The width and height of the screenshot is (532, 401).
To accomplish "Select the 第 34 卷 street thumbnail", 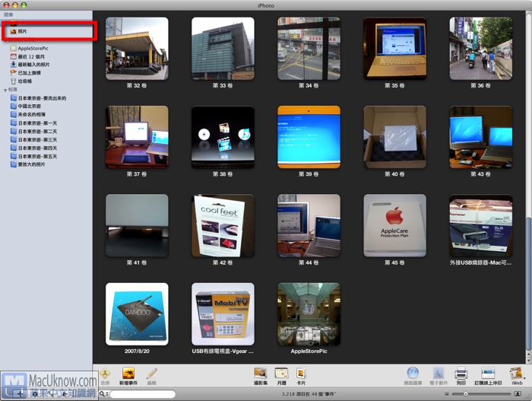I will point(309,49).
